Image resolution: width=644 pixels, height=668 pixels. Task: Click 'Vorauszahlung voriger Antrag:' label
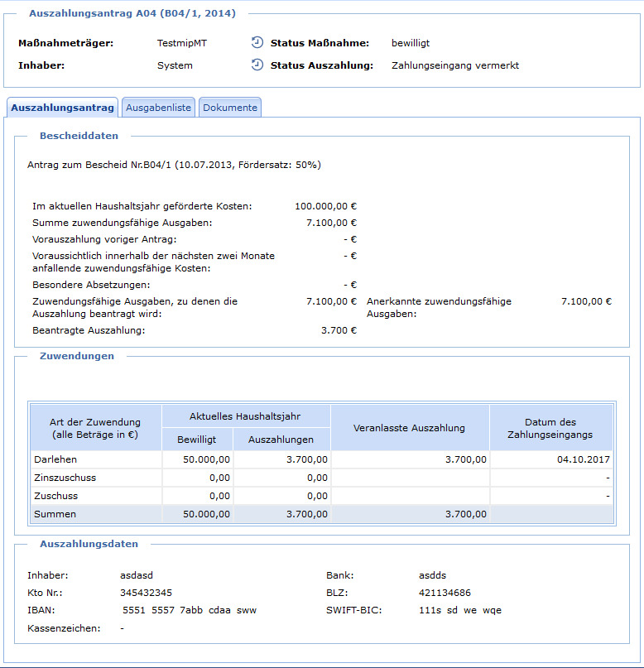(x=104, y=239)
